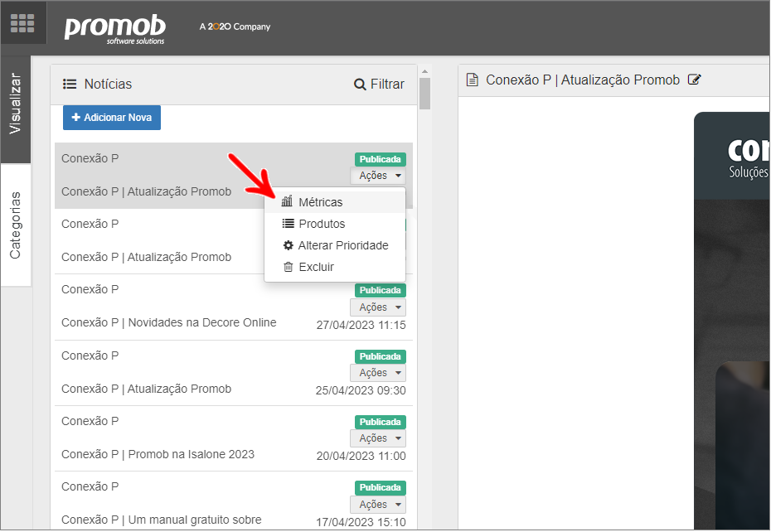Click the Filtrar magnifier icon

click(360, 85)
